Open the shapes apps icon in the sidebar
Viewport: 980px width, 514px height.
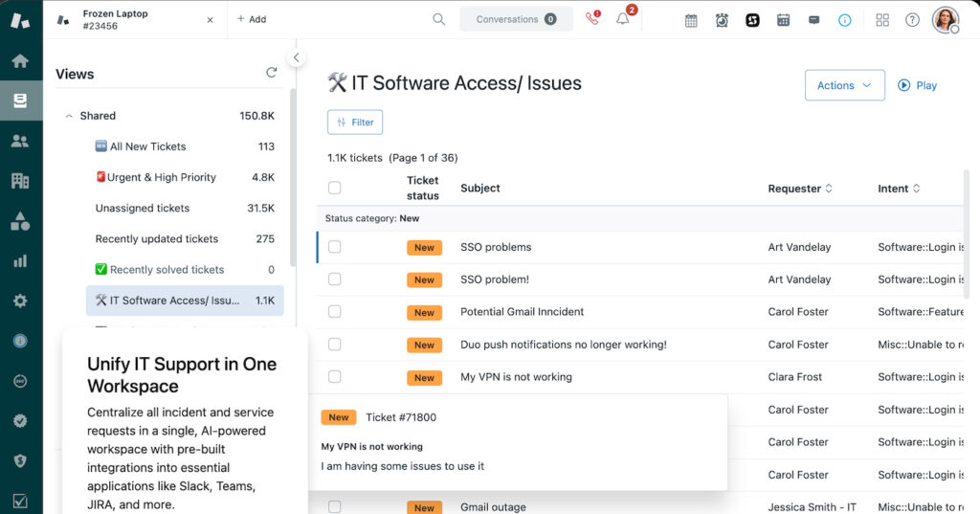click(x=20, y=221)
